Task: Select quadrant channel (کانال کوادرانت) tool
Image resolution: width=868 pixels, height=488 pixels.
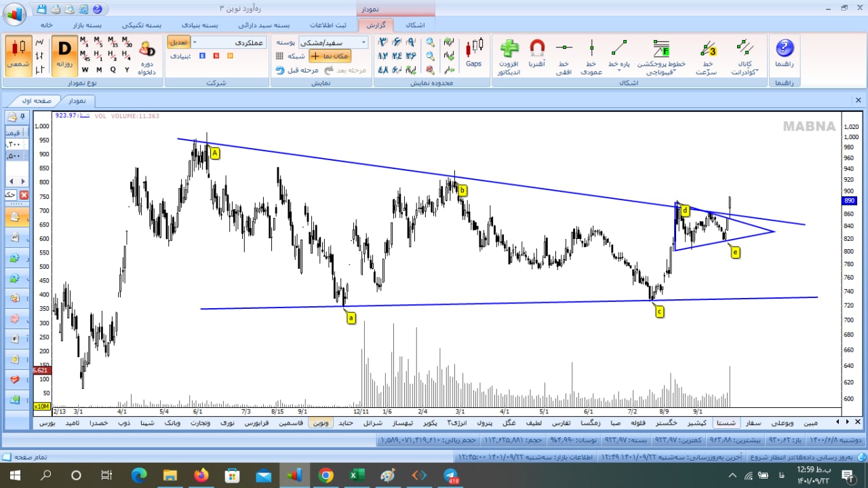Action: pyautogui.click(x=745, y=56)
